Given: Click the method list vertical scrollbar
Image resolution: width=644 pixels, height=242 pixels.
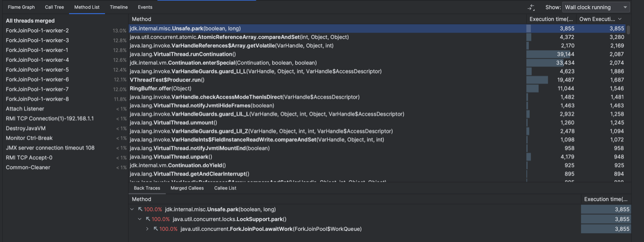Looking at the screenshot, I should pyautogui.click(x=628, y=29).
